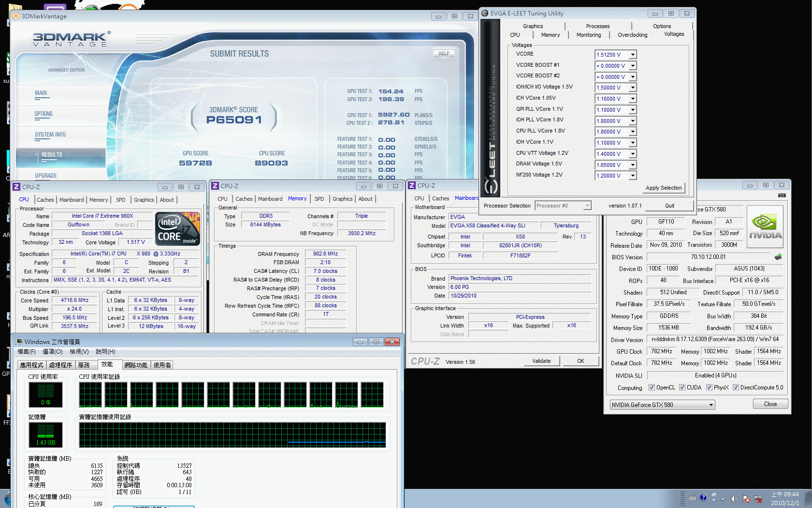Click the HELP button in 3DMark Vantage
The height and width of the screenshot is (508, 812).
point(444,54)
